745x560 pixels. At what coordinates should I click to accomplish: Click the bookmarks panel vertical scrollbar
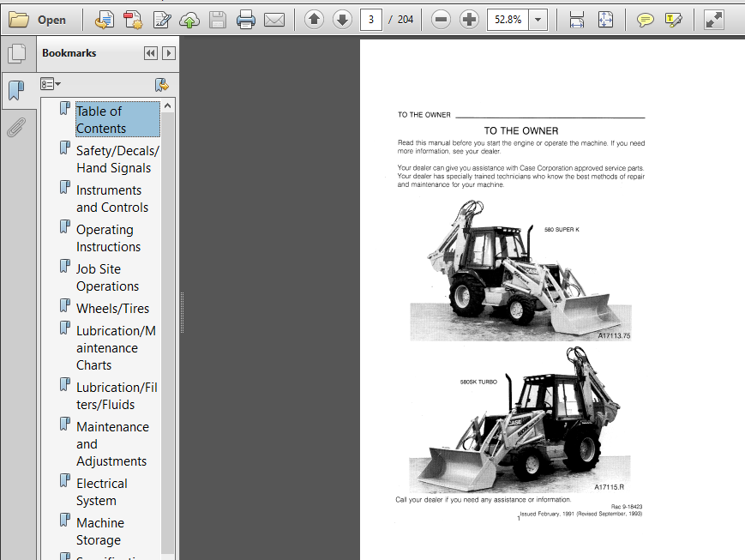[168, 333]
